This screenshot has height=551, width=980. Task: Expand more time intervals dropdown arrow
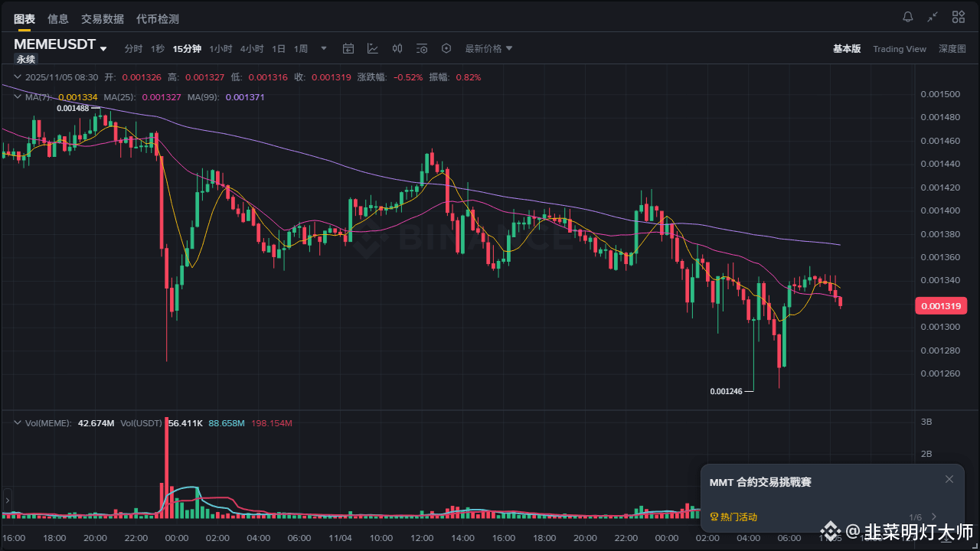(x=324, y=48)
